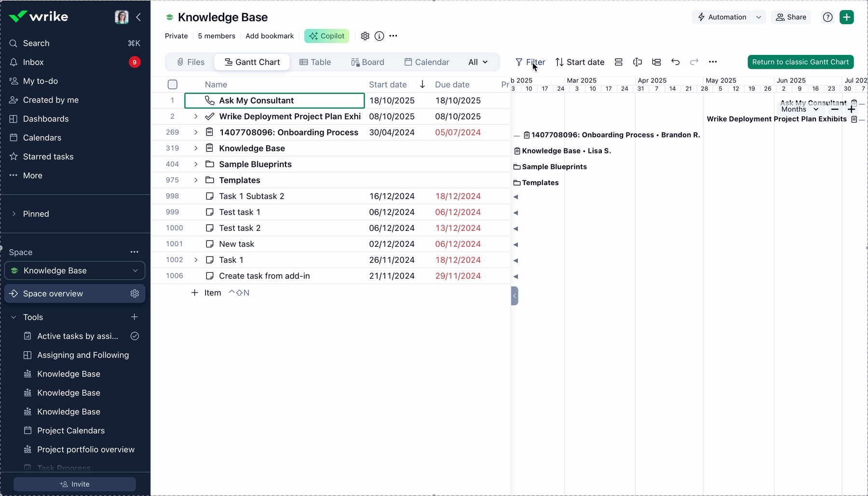868x496 pixels.
Task: Open the Share dialog
Action: point(791,17)
